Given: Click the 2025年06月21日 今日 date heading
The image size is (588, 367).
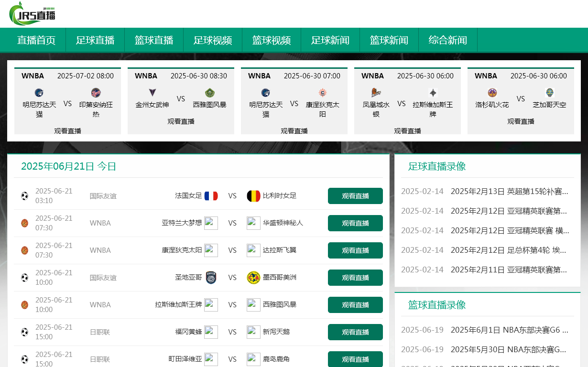Looking at the screenshot, I should click(x=69, y=166).
